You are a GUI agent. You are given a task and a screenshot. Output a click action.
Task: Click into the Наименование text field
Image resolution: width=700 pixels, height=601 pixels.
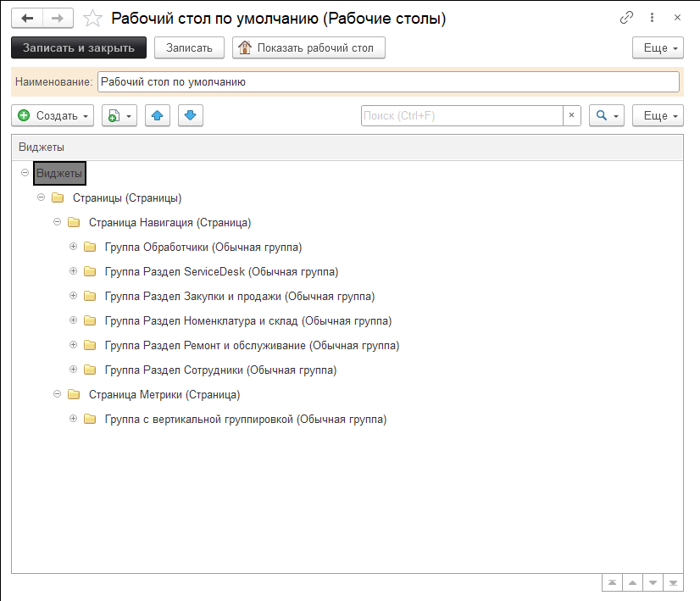pos(388,81)
